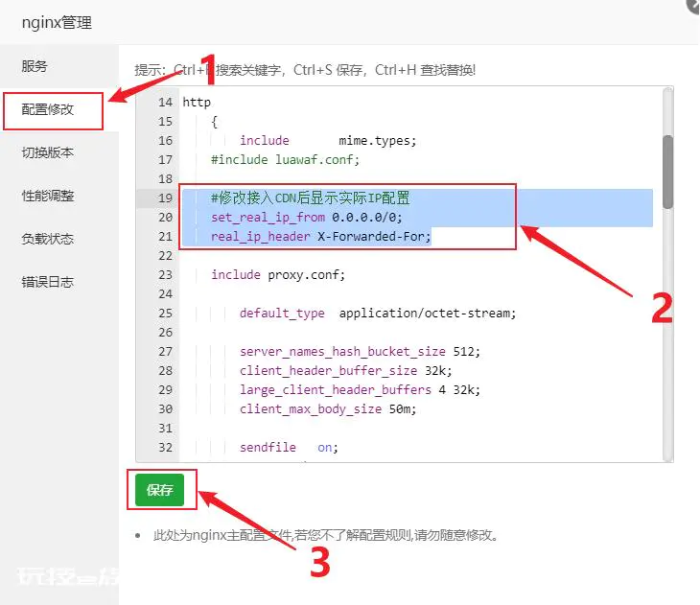
Task: Click 'client_header_buffer_size 32k;' line
Action: click(x=346, y=371)
